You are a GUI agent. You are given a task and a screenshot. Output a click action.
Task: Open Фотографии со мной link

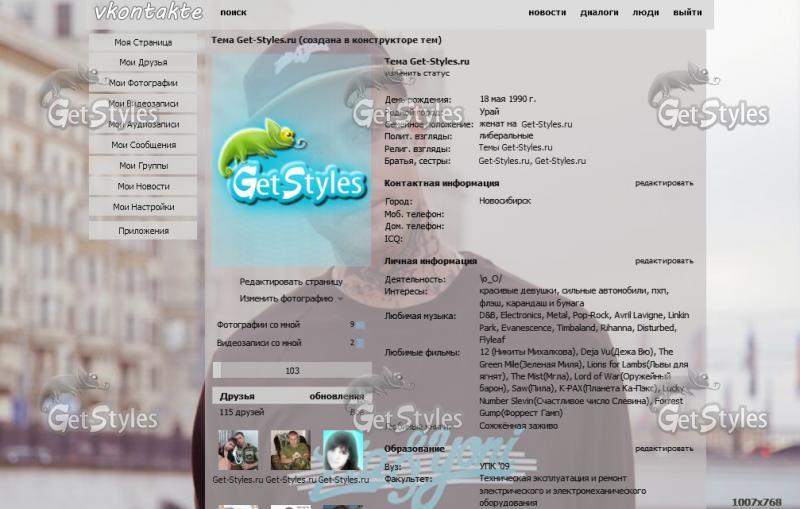click(258, 324)
